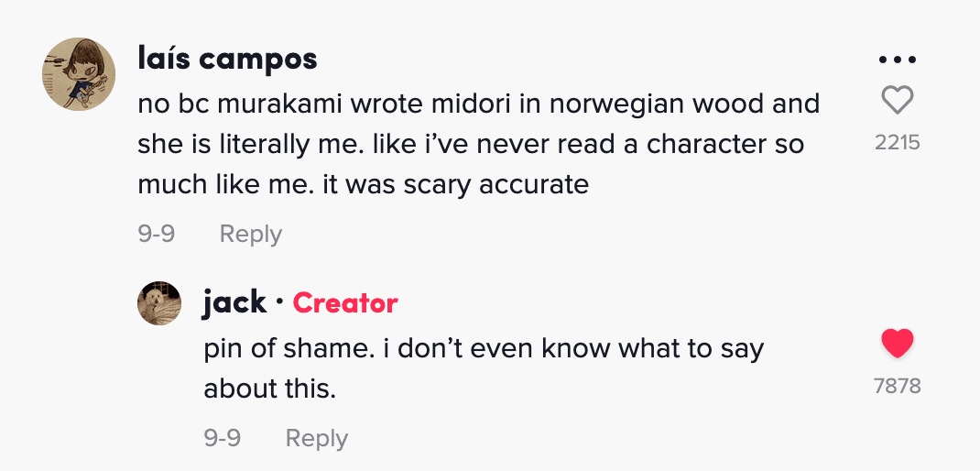
Task: Open jack's profile avatar
Action: pos(159,303)
